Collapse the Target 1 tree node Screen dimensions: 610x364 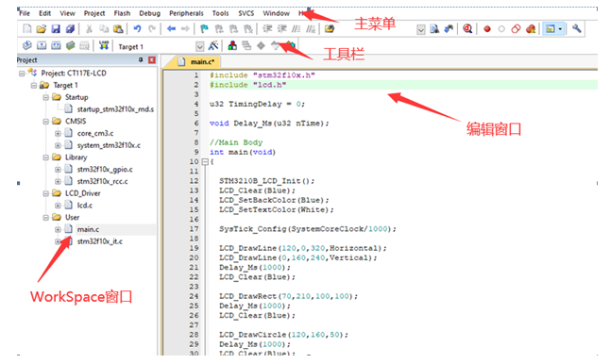[x=34, y=85]
